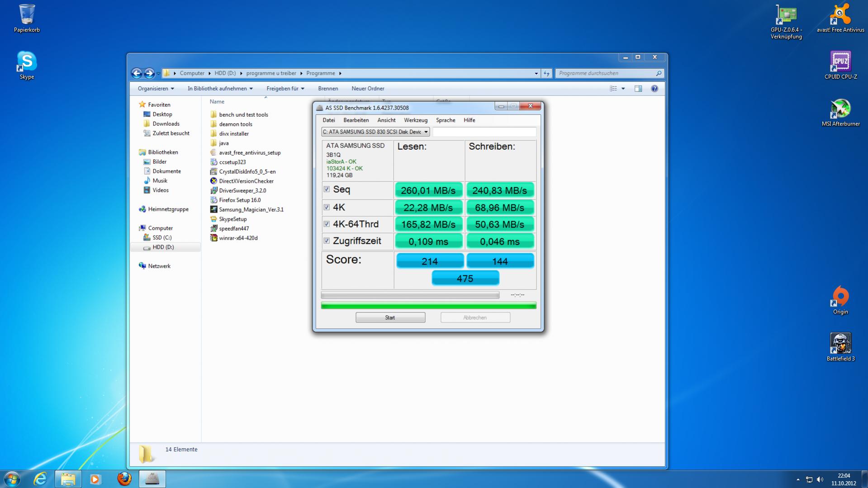Screen dimensions: 868x488
Task: Uncheck the Seq test checkbox
Action: click(x=327, y=190)
